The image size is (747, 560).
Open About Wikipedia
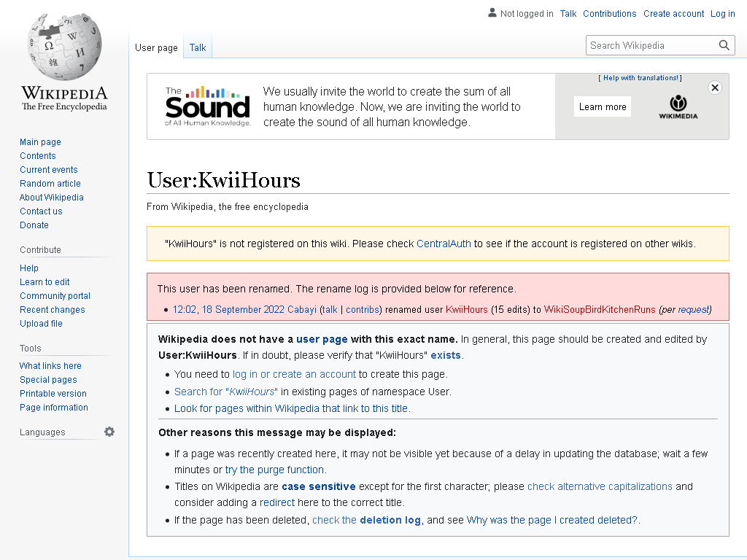tap(52, 197)
